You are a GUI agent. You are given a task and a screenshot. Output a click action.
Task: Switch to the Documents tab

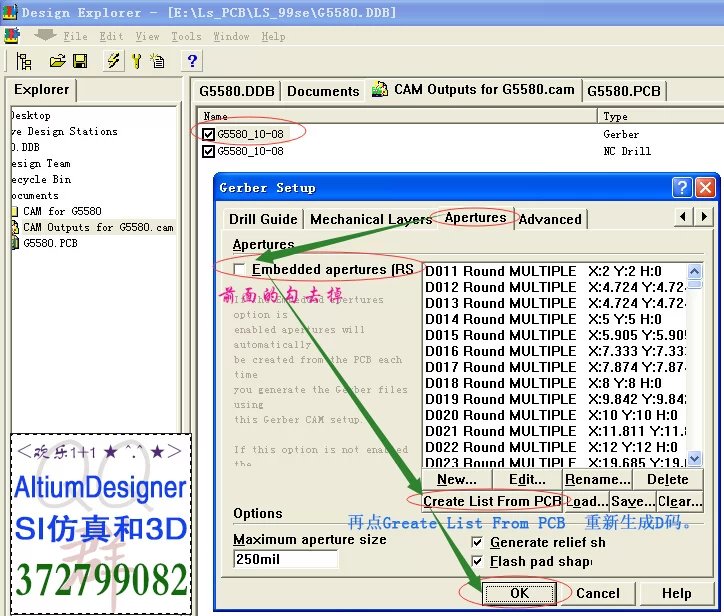[x=323, y=91]
